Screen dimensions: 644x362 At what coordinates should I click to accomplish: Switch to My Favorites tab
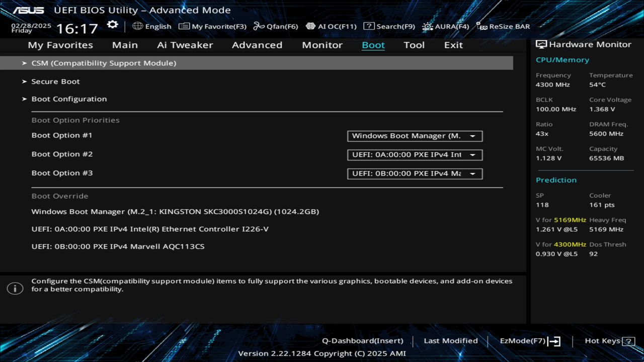click(60, 45)
